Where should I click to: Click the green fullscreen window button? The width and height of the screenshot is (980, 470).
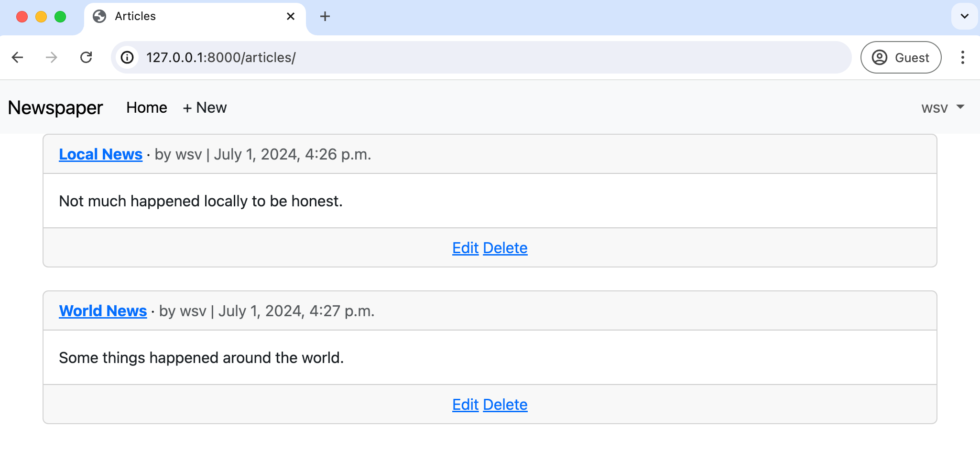60,17
